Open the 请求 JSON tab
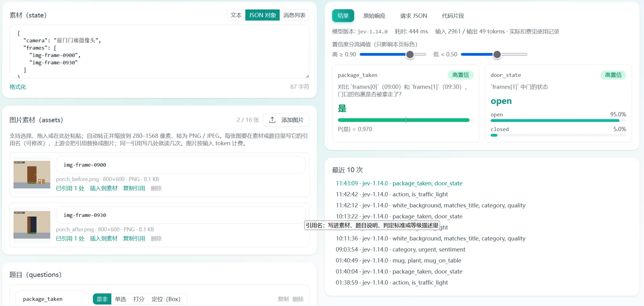Viewport: 644px width, 306px height. (x=414, y=16)
